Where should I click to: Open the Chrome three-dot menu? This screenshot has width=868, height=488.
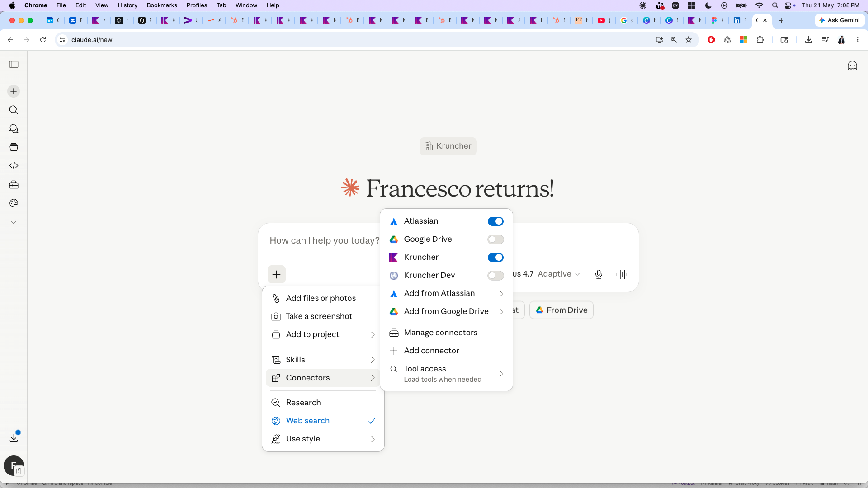(x=858, y=40)
